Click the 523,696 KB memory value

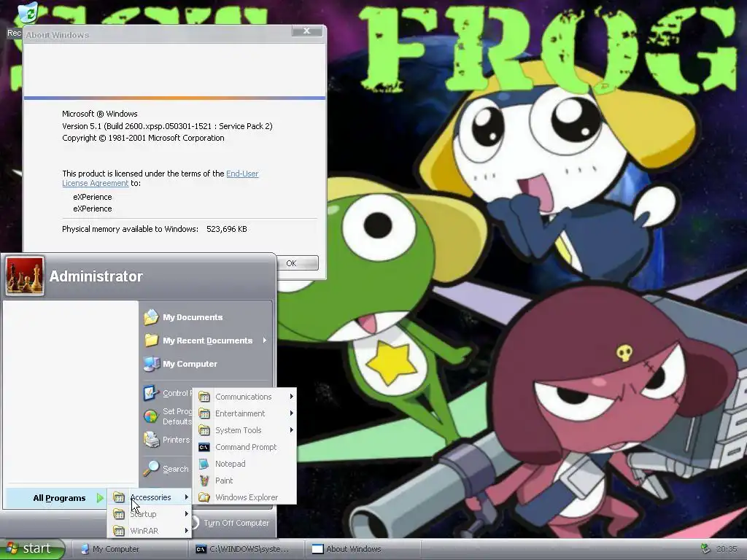(x=227, y=229)
